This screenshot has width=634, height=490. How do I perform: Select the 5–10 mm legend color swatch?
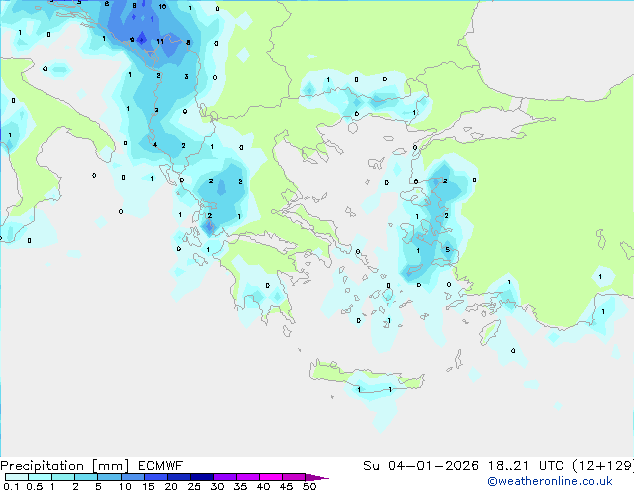click(109, 477)
